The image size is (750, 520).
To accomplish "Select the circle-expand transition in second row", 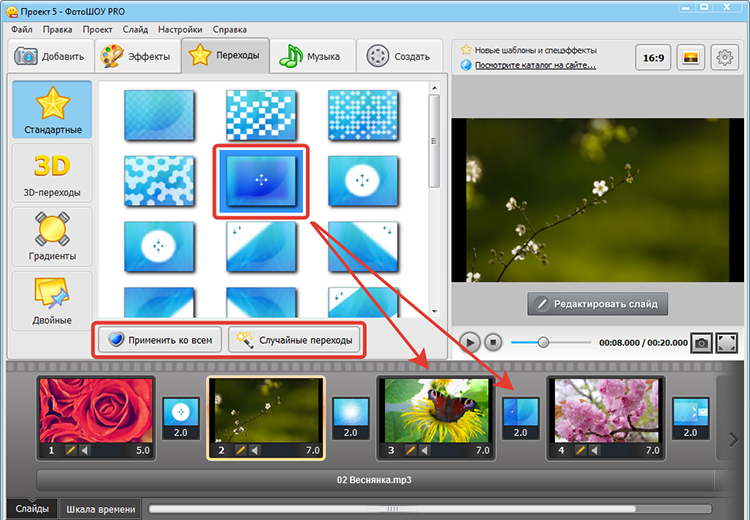I will (363, 181).
